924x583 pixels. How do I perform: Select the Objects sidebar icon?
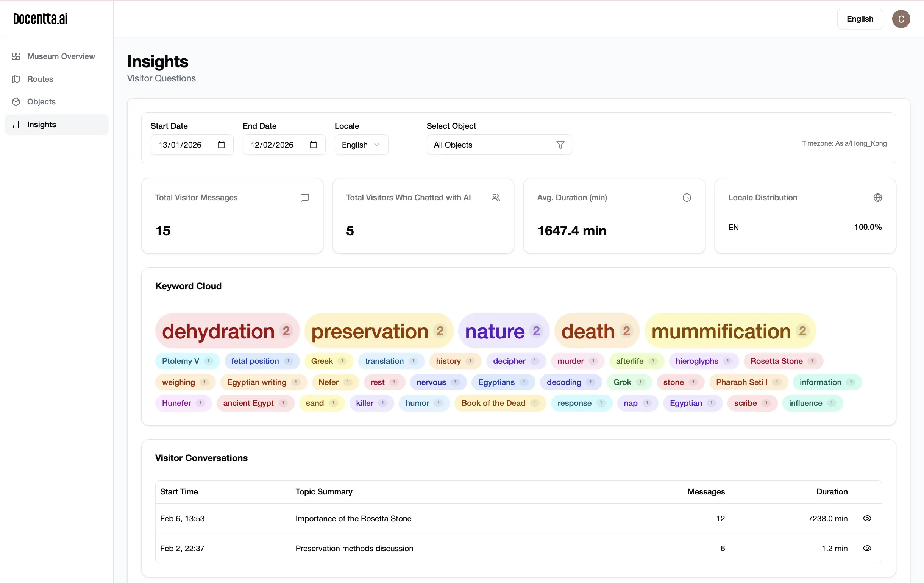pos(16,101)
